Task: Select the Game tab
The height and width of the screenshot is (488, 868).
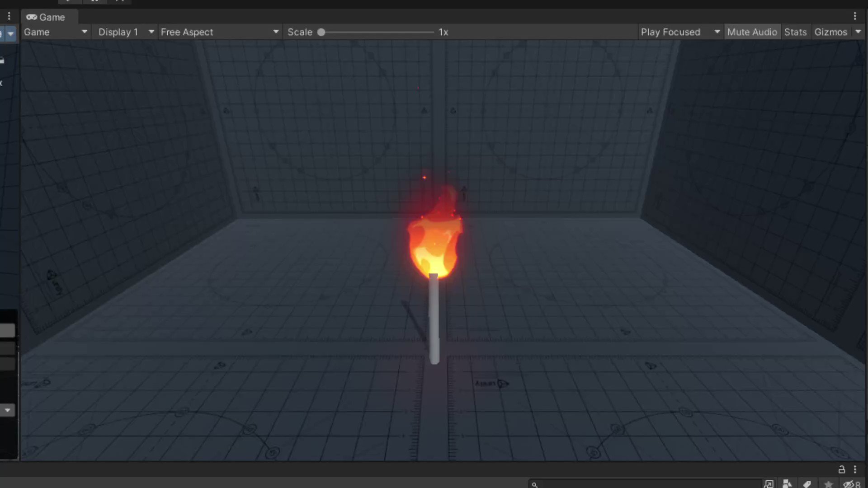Action: pos(46,17)
